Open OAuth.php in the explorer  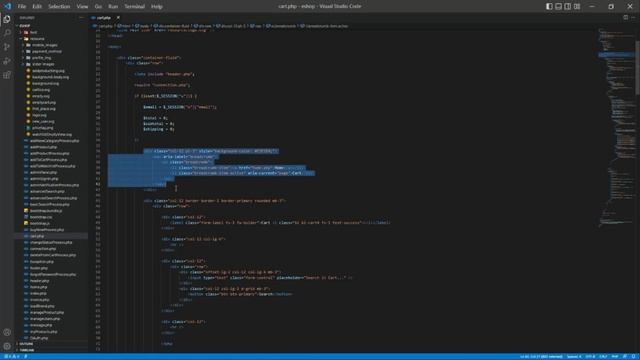tap(39, 338)
